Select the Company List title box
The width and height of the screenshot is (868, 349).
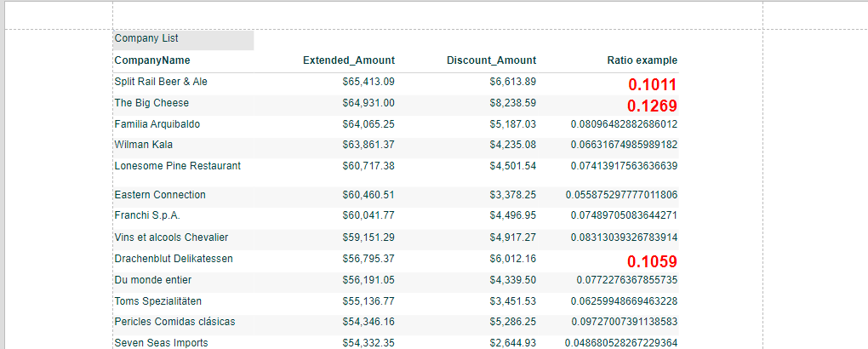point(183,40)
